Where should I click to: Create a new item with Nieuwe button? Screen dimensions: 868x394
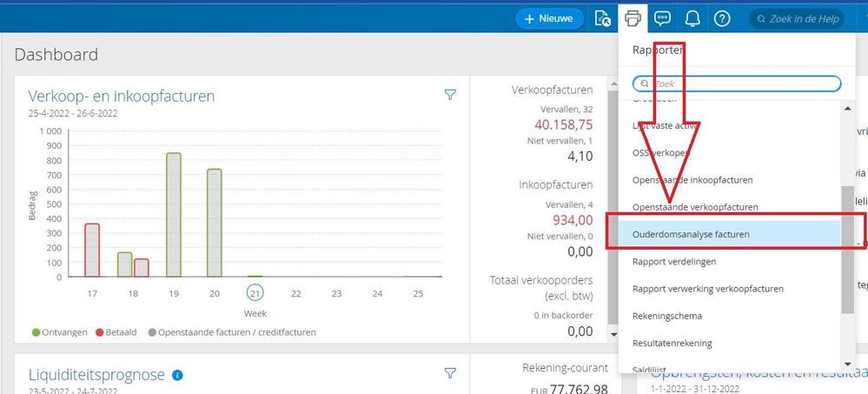[x=550, y=18]
